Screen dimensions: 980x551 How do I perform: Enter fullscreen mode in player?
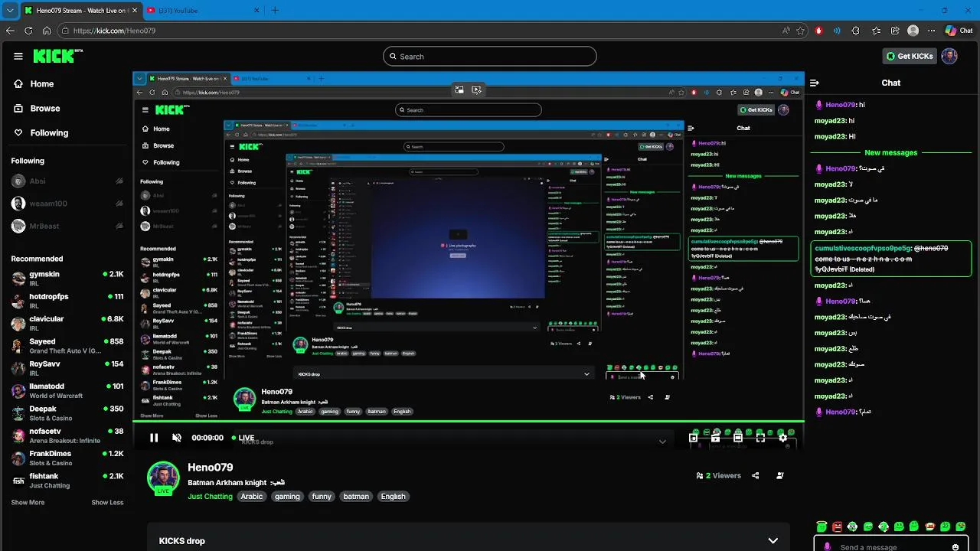click(x=760, y=438)
